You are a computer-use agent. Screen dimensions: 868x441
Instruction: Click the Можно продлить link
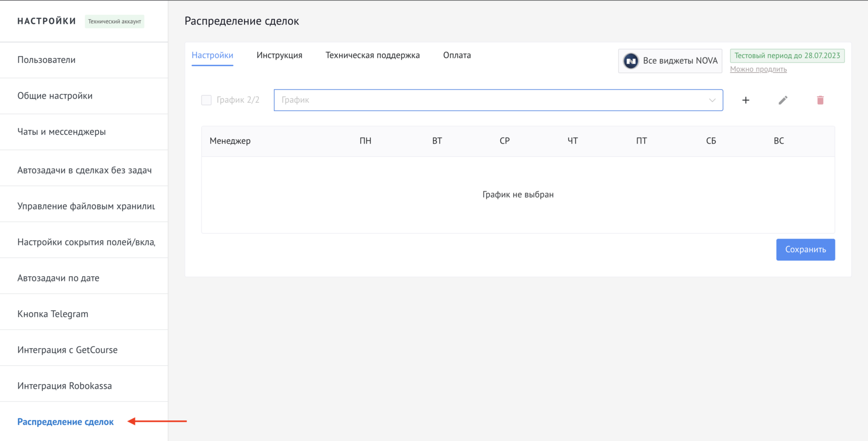click(x=758, y=69)
